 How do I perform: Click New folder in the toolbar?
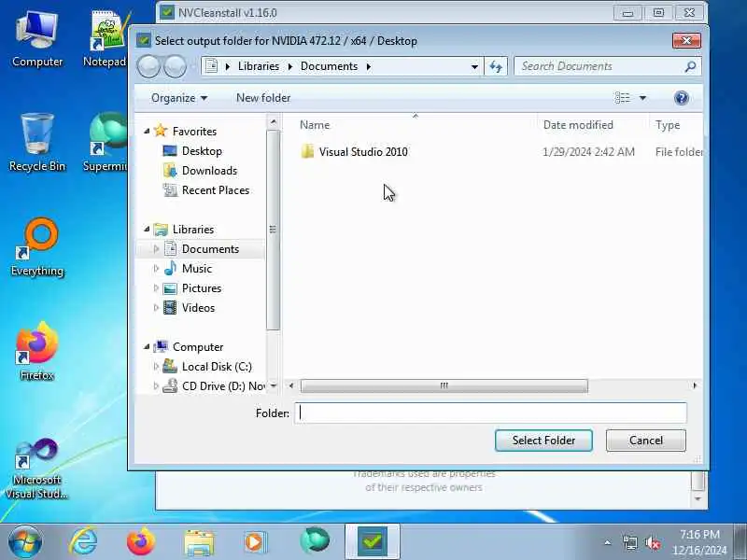pyautogui.click(x=263, y=98)
